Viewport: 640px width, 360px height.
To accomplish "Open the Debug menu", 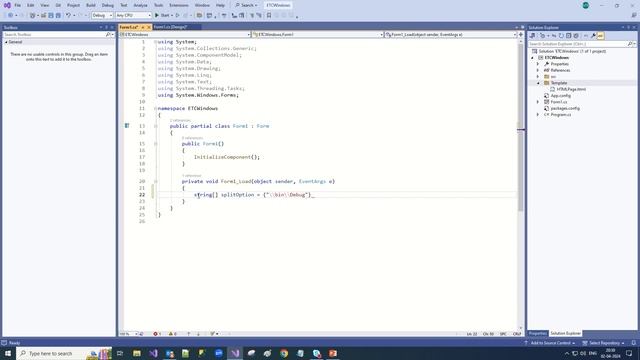I will click(x=108, y=5).
